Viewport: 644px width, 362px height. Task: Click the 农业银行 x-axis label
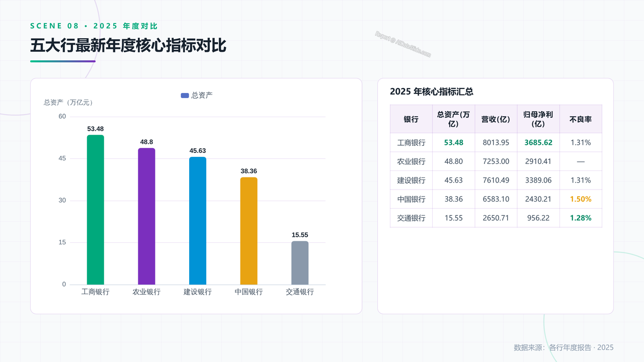(146, 292)
